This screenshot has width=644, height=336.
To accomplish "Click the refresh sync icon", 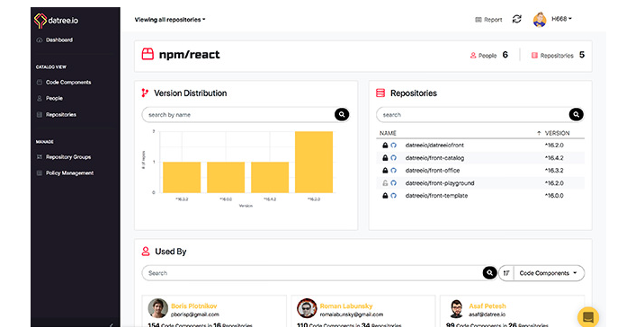I will [x=516, y=19].
